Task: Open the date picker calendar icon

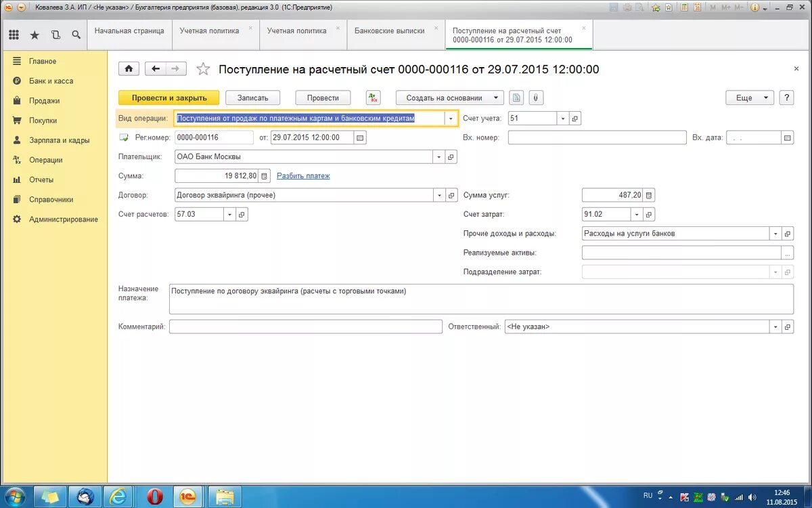Action: click(360, 137)
